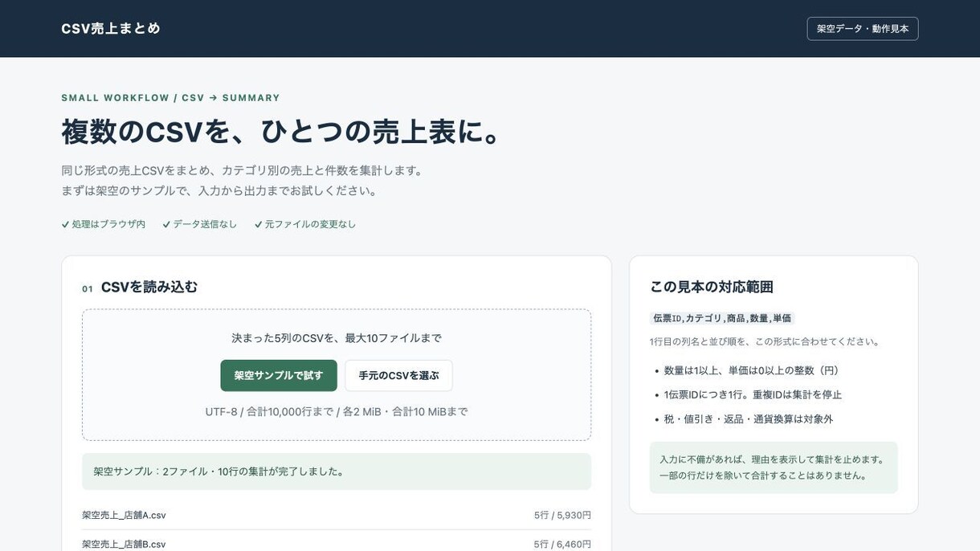Click the bullet 1伝票IDにつき1行。重複IDは集計を停止
This screenshot has height=551, width=980.
[x=753, y=394]
